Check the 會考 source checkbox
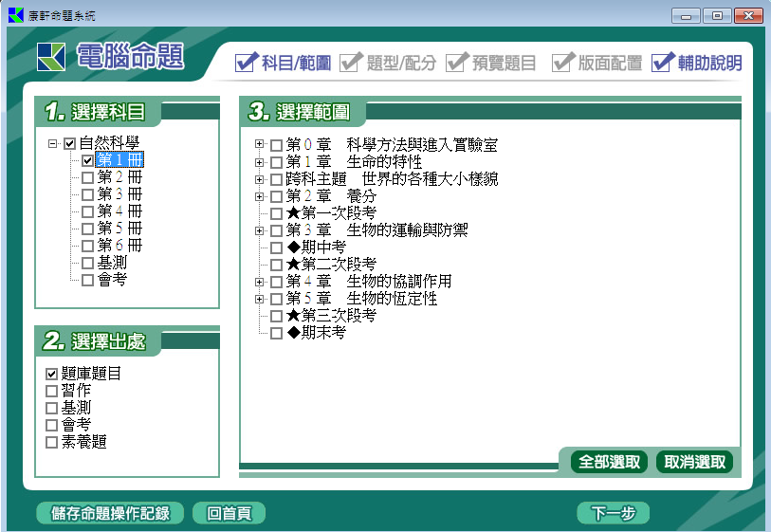The height and width of the screenshot is (532, 771). 51,425
